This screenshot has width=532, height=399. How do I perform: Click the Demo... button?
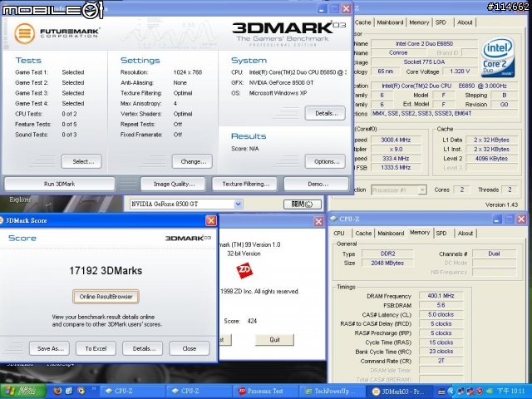pyautogui.click(x=316, y=184)
